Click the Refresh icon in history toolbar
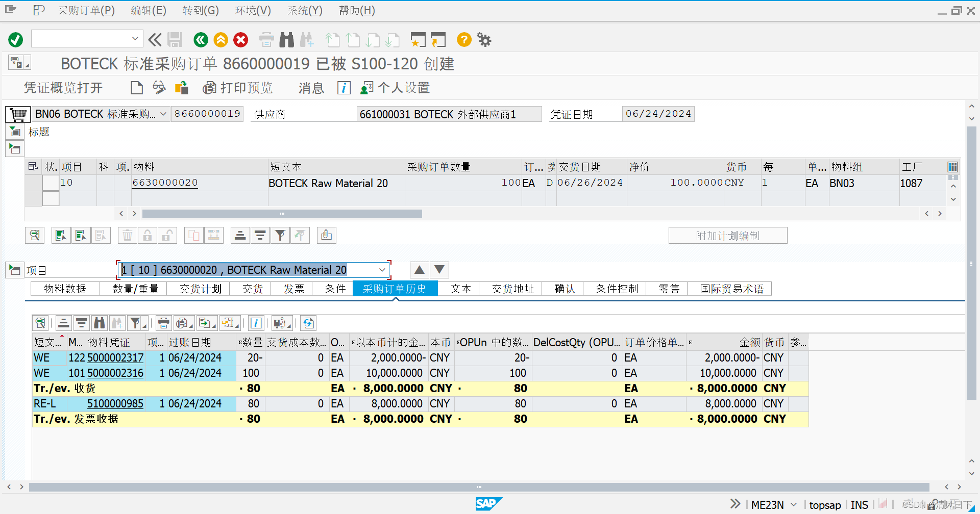Screen dimensions: 980x514 308,323
